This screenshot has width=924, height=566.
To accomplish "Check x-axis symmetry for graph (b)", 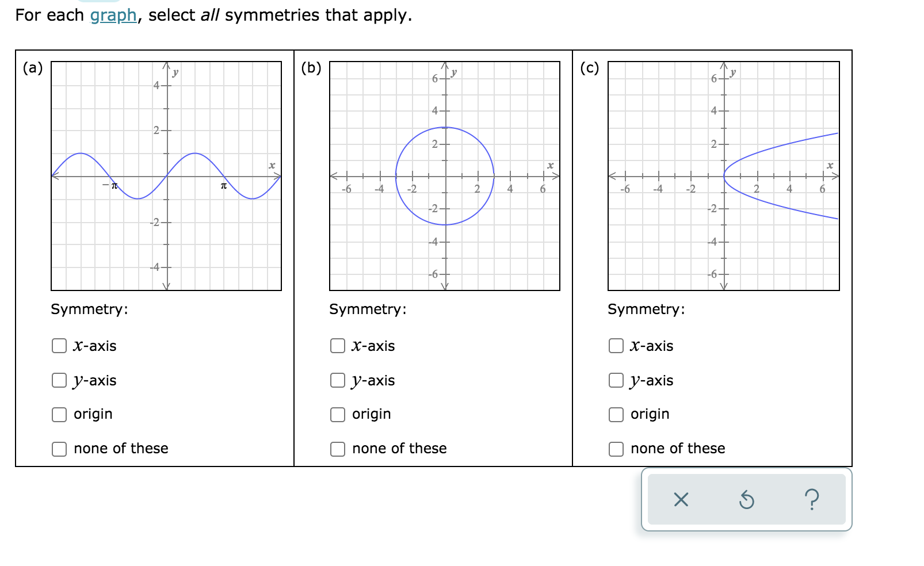I will coord(338,346).
